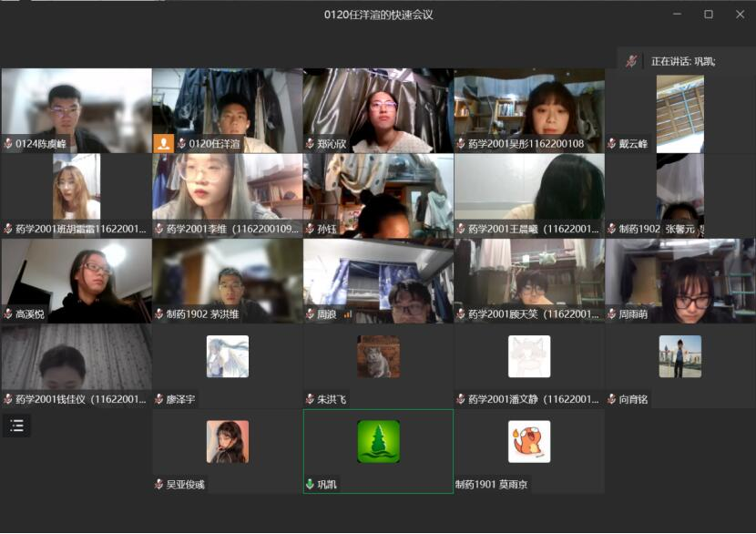This screenshot has height=534, width=756.
Task: Click the participant list icon at left
Action: click(16, 426)
